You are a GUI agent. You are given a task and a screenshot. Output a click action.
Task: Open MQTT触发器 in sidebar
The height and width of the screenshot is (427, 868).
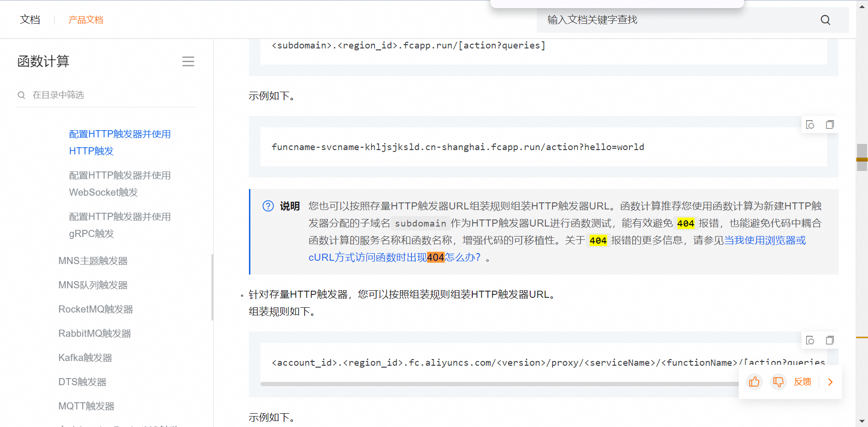coord(86,406)
